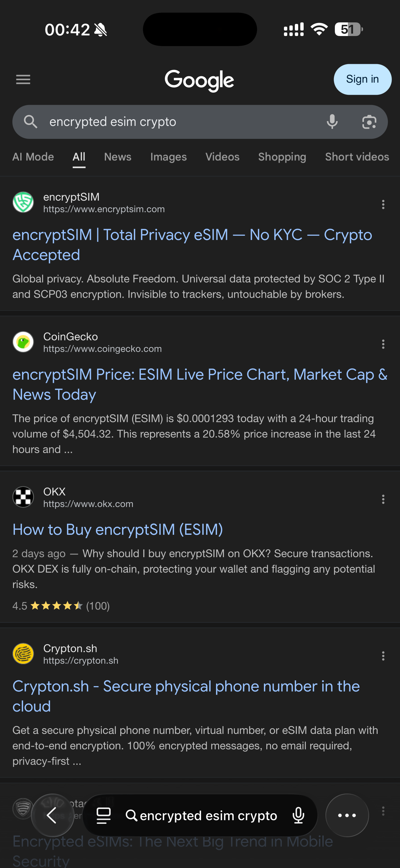Viewport: 400px width, 868px height.
Task: Switch to the News tab
Action: click(x=117, y=157)
